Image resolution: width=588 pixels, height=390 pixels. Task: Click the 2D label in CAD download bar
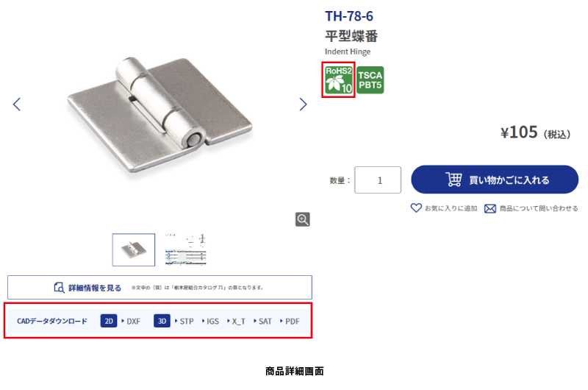[x=109, y=321]
